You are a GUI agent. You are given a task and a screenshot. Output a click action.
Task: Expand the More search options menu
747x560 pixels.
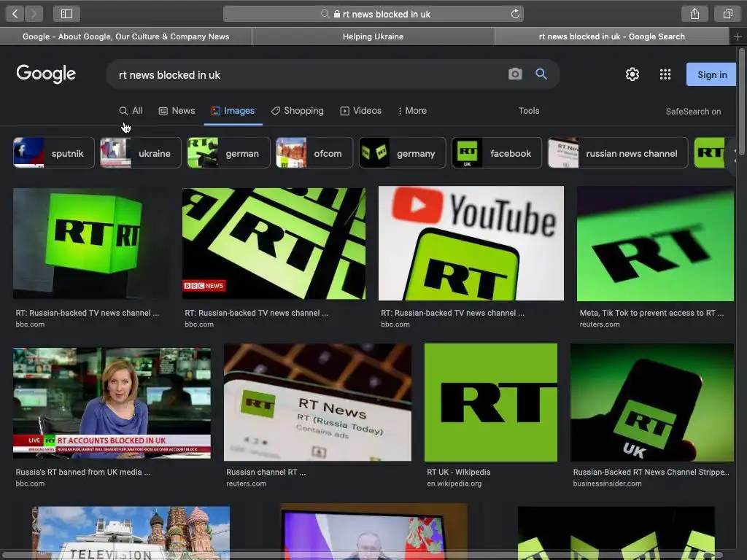click(x=412, y=111)
